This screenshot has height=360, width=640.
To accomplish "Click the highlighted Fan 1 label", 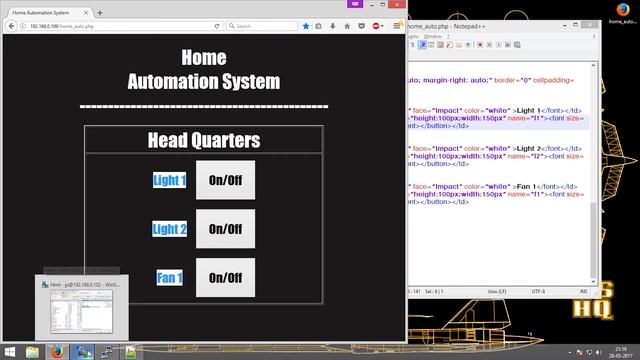I will coord(169,278).
